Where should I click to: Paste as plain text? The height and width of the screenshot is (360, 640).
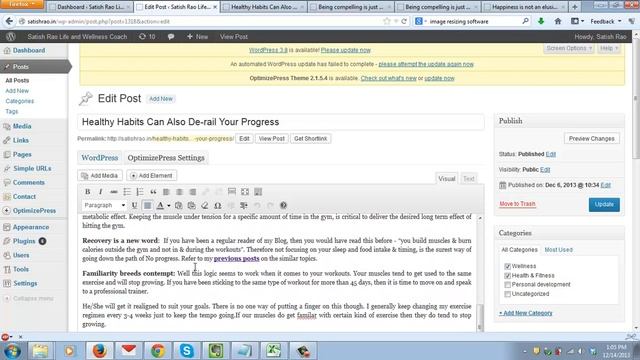[x=178, y=205]
